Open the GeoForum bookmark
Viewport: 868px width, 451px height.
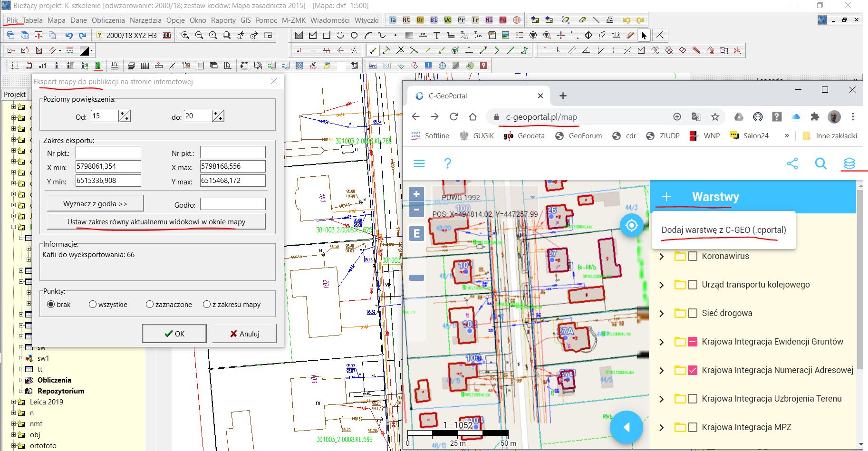pyautogui.click(x=579, y=136)
